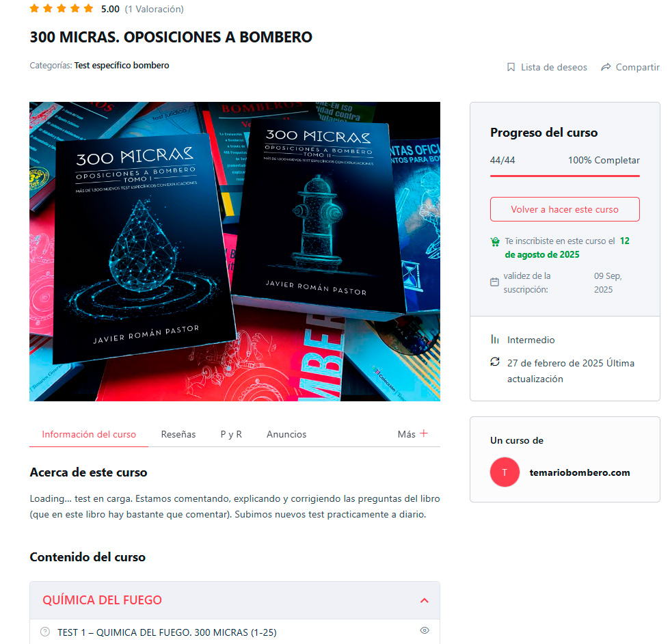Click the Intermedio level bars icon

point(495,340)
